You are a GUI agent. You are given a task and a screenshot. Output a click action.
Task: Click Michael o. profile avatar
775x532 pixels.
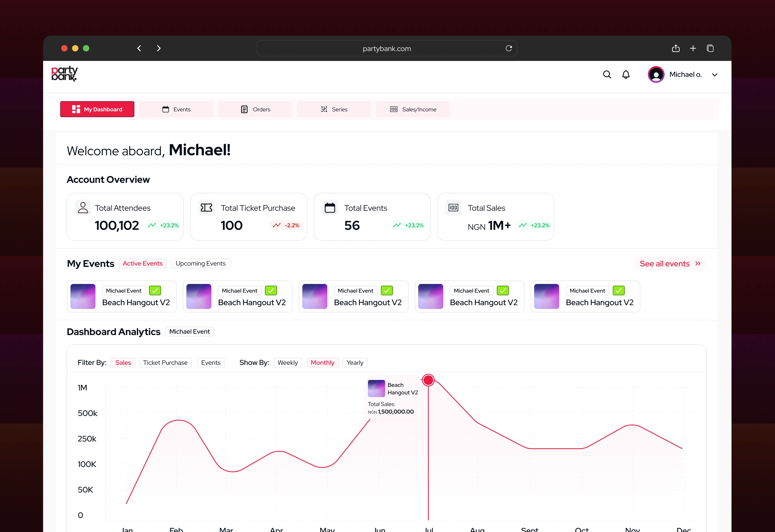point(656,74)
